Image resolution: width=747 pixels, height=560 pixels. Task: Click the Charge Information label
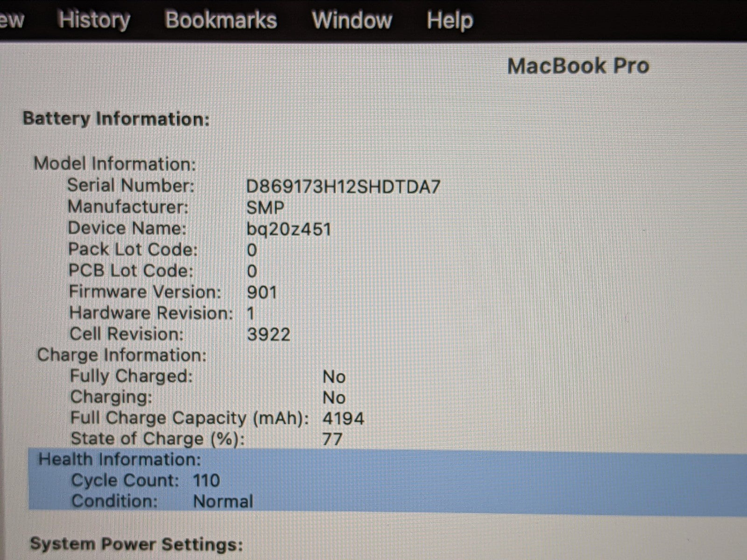click(x=121, y=355)
